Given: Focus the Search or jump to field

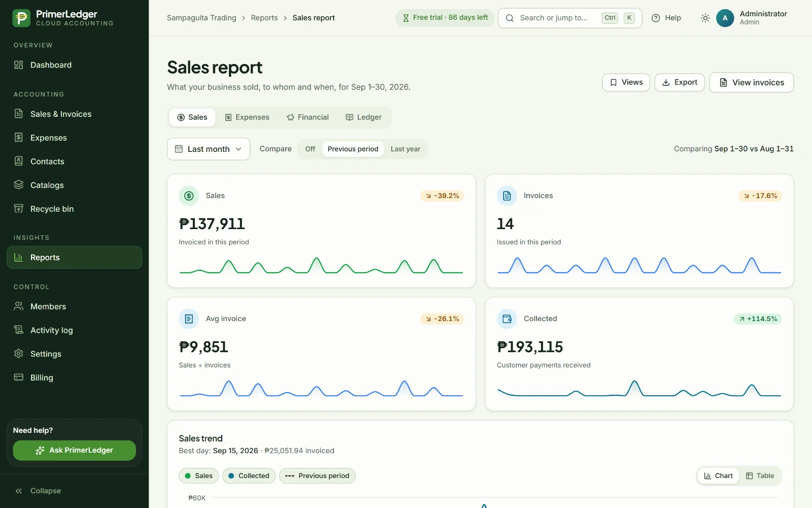Looking at the screenshot, I should pos(570,18).
